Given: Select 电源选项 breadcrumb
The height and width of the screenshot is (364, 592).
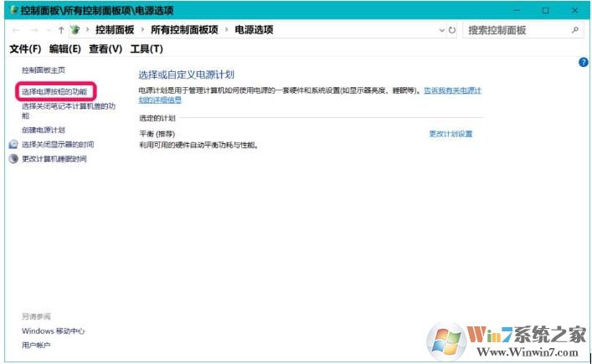Looking at the screenshot, I should click(254, 30).
